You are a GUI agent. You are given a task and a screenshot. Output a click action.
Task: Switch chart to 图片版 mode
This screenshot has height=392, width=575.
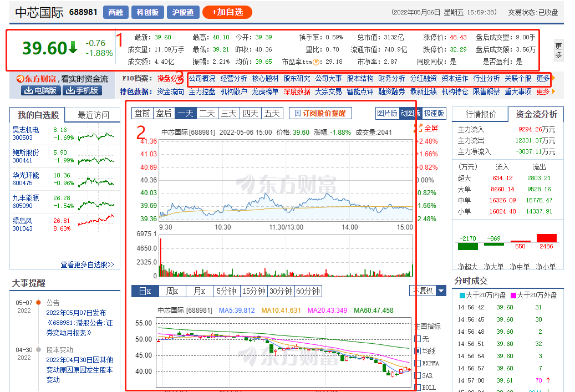click(x=387, y=113)
